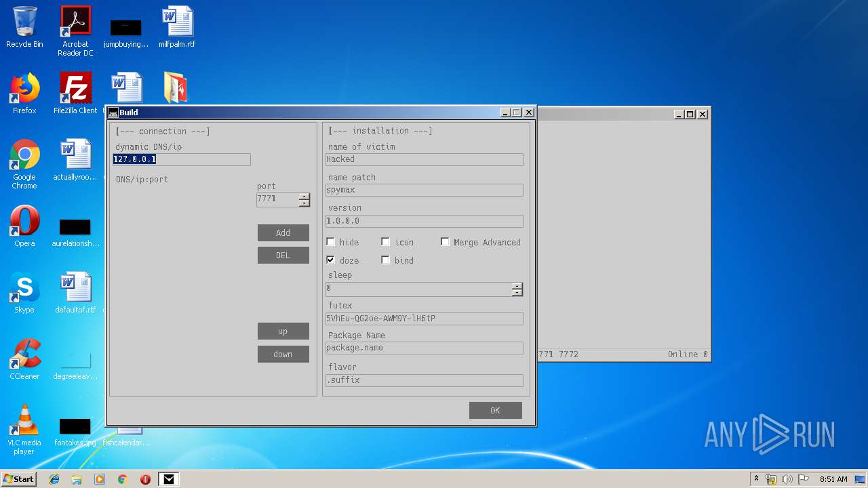Switch to the running app taskbar button

[169, 479]
